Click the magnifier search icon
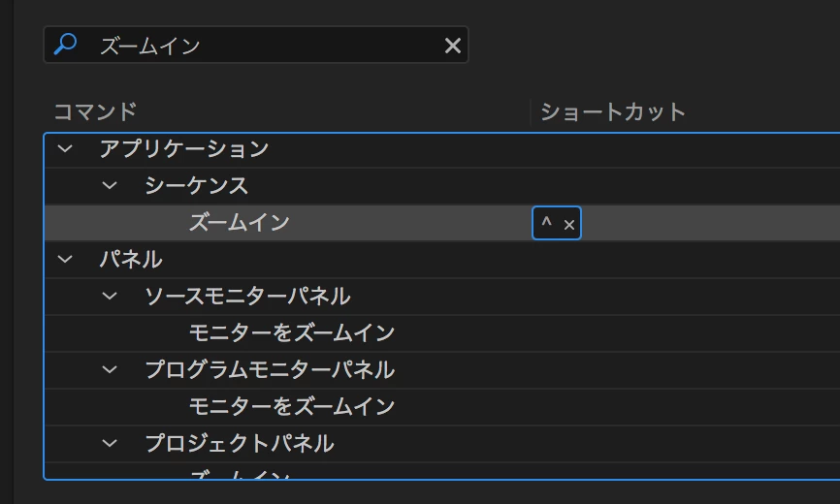The width and height of the screenshot is (840, 504). (65, 45)
